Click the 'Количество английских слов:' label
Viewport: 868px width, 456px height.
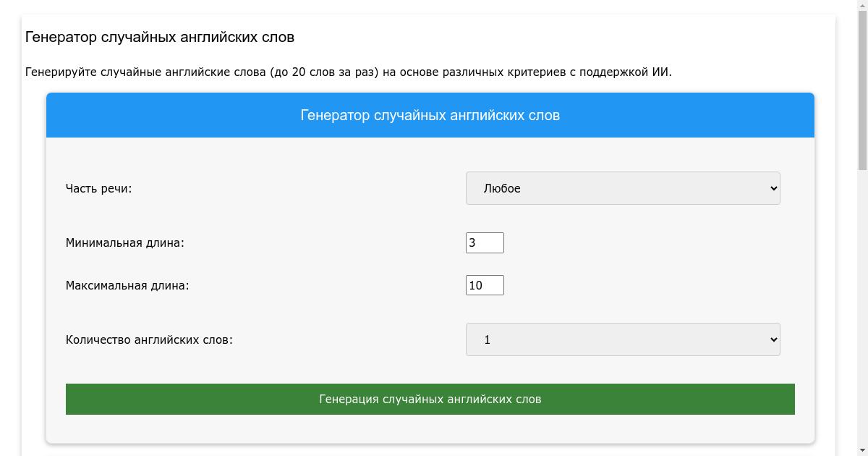[x=149, y=339]
